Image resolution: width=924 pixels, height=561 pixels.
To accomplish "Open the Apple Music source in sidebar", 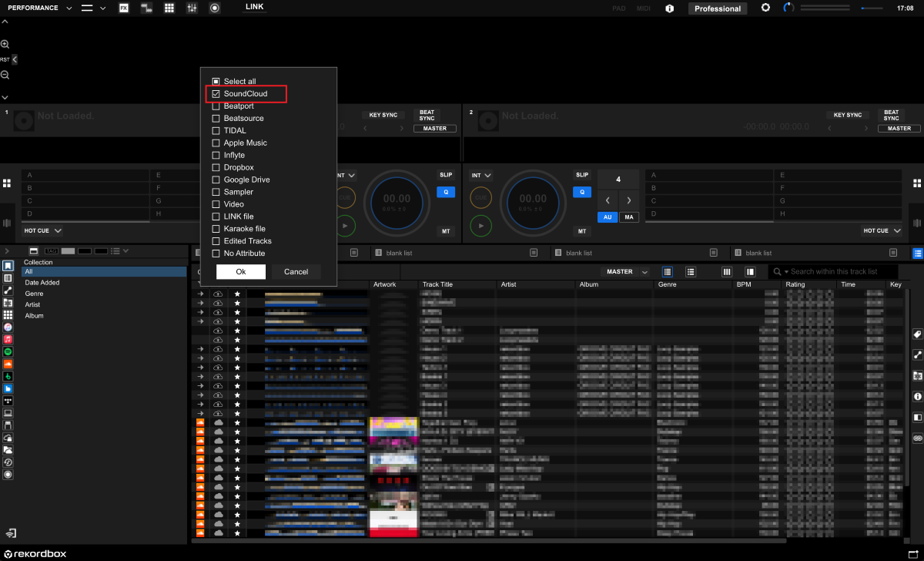I will pyautogui.click(x=8, y=339).
